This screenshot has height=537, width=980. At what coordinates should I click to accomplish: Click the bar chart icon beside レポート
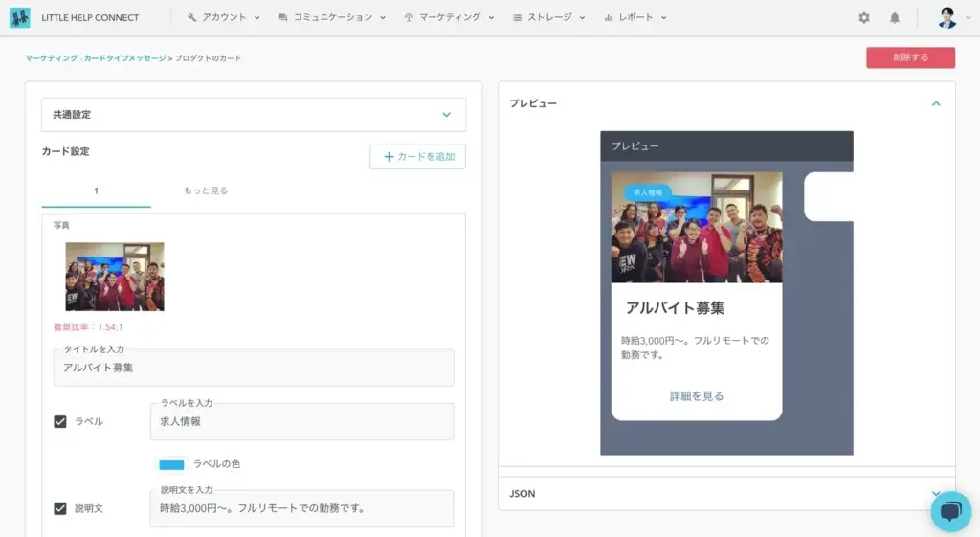coord(609,17)
